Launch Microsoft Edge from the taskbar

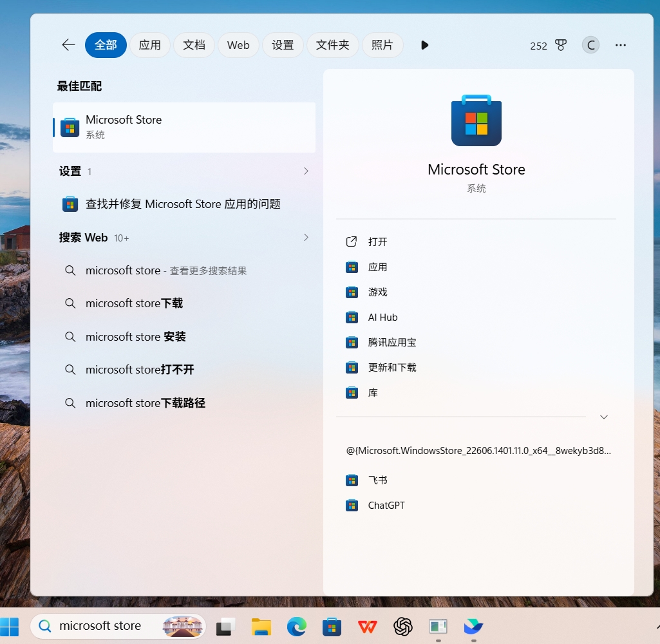[297, 627]
